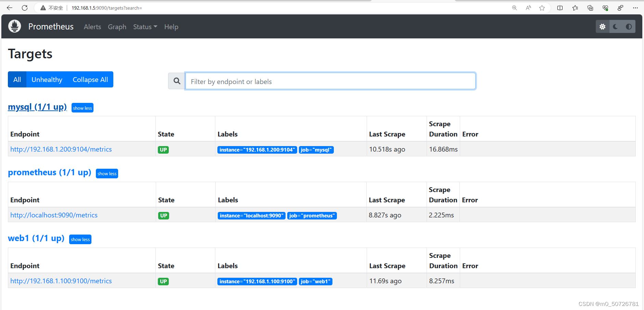Go to the Graph page
The image size is (644, 310).
[117, 27]
